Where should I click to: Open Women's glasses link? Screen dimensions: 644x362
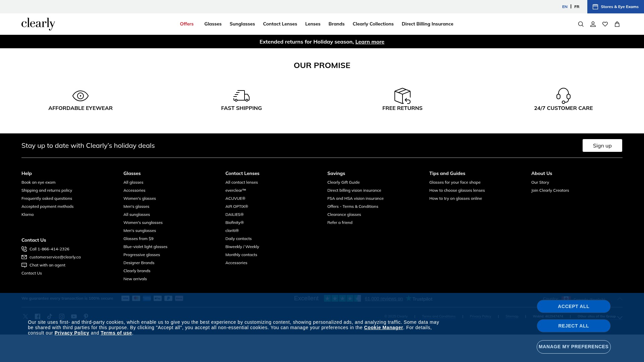[140, 198]
